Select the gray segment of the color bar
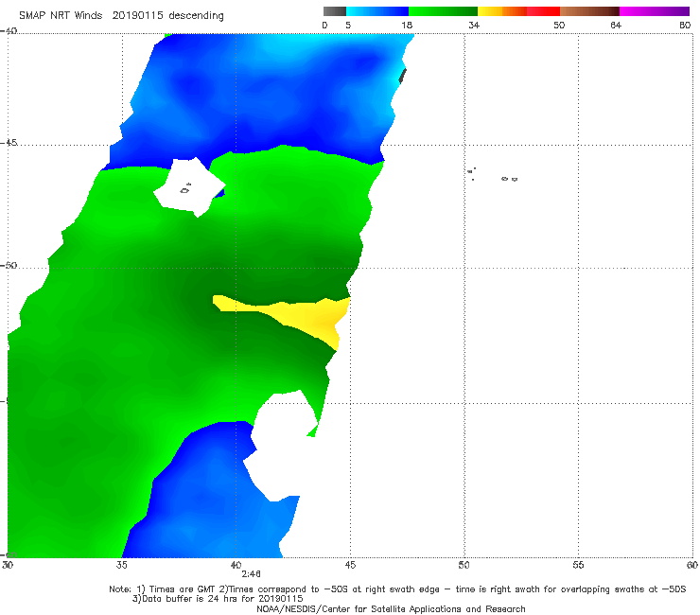Image resolution: width=700 pixels, height=615 pixels. click(x=335, y=11)
